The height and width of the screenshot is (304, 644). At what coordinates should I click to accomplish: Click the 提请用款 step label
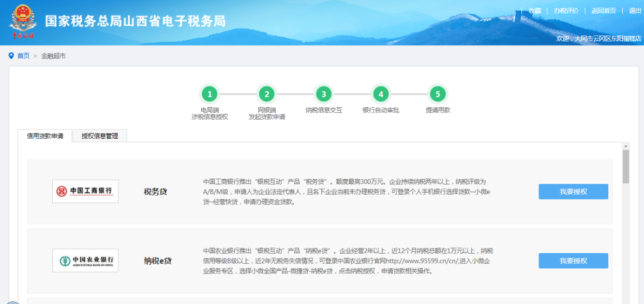[438, 110]
